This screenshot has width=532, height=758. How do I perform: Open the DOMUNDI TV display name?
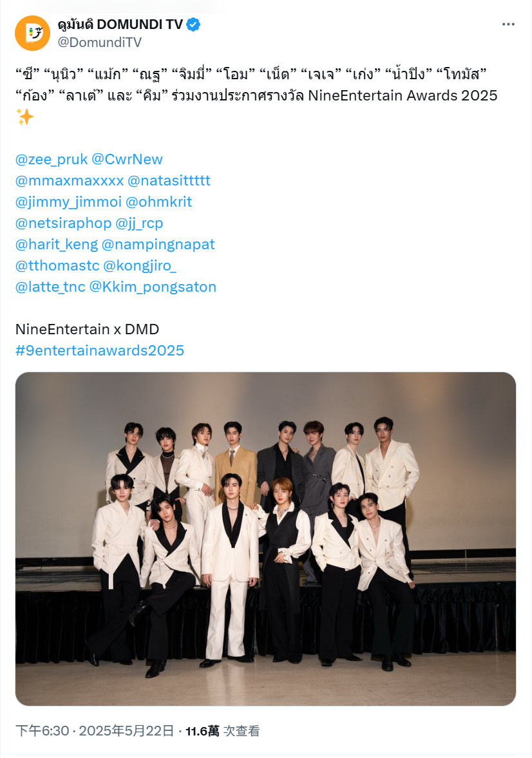coord(120,24)
